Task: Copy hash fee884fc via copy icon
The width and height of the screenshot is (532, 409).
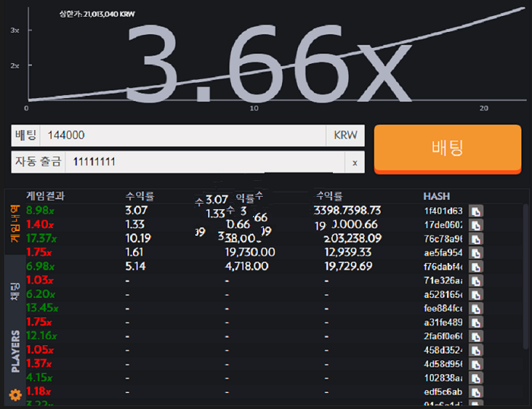Action: (x=476, y=309)
